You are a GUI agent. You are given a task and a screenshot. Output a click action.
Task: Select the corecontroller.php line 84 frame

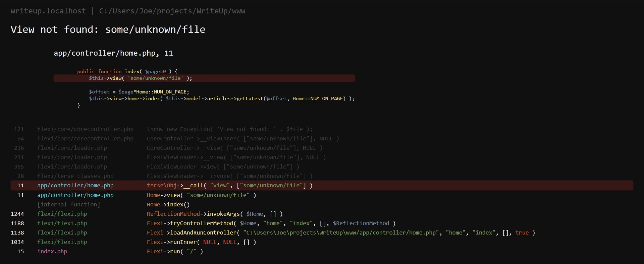point(322,138)
